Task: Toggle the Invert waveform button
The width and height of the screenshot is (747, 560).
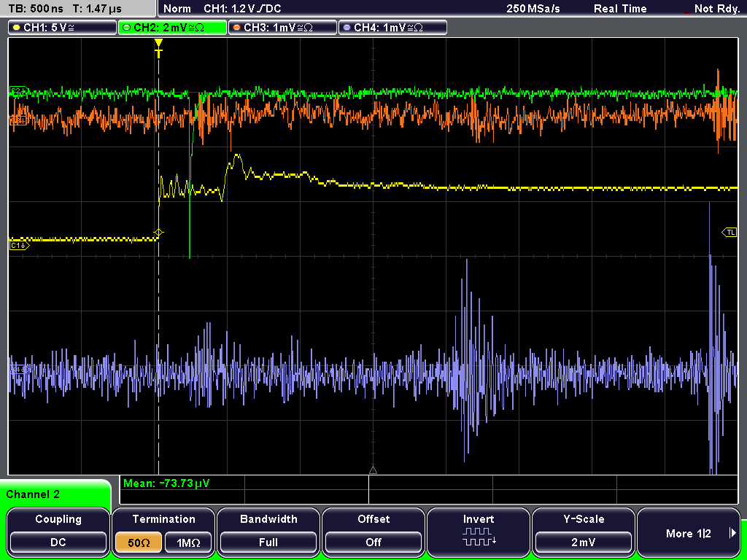Action: pyautogui.click(x=479, y=532)
